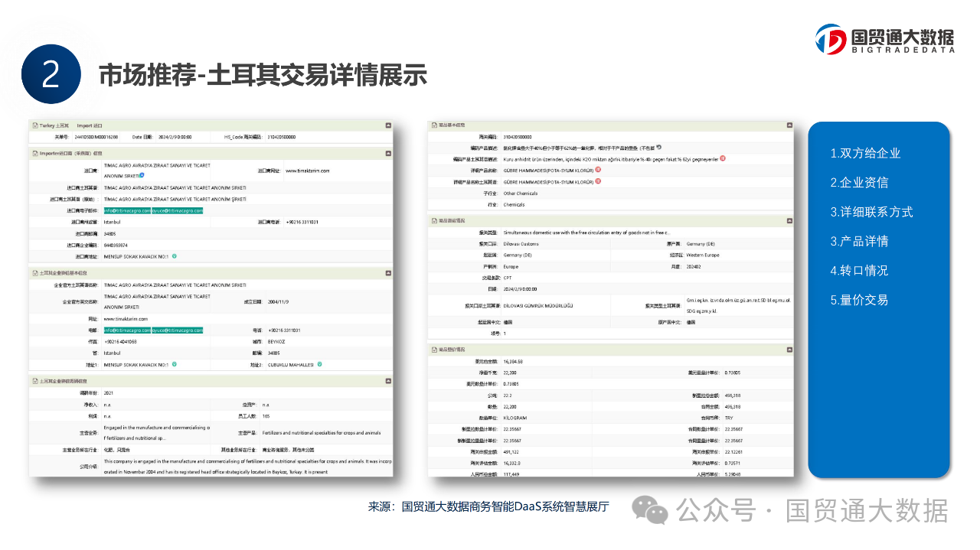
Task: Click month value 202402
Action: click(x=694, y=266)
